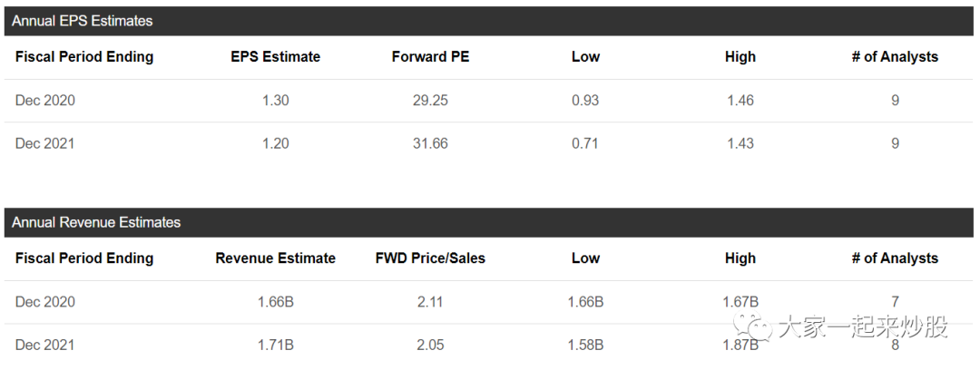The height and width of the screenshot is (370, 980).
Task: Click the Revenue Estimate column header
Action: click(x=275, y=258)
